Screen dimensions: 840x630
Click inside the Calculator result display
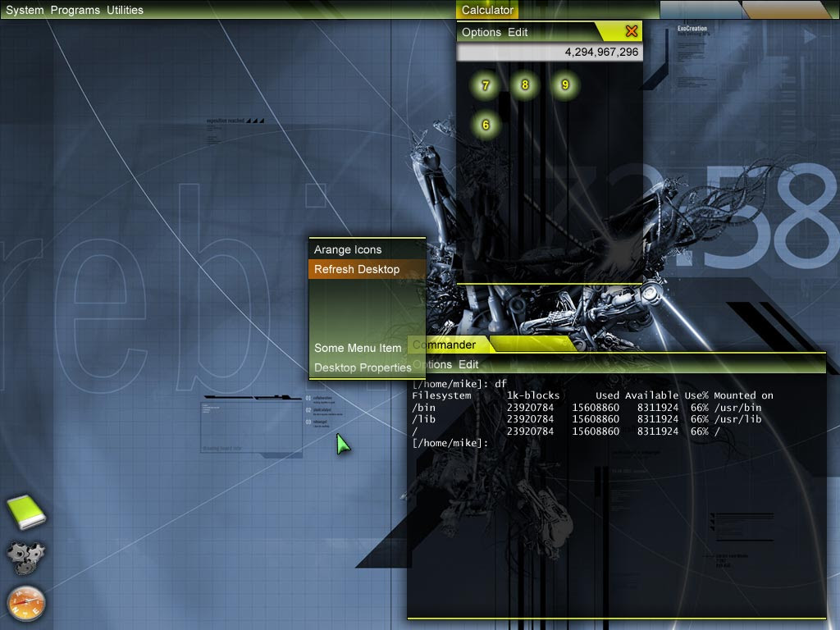point(548,51)
